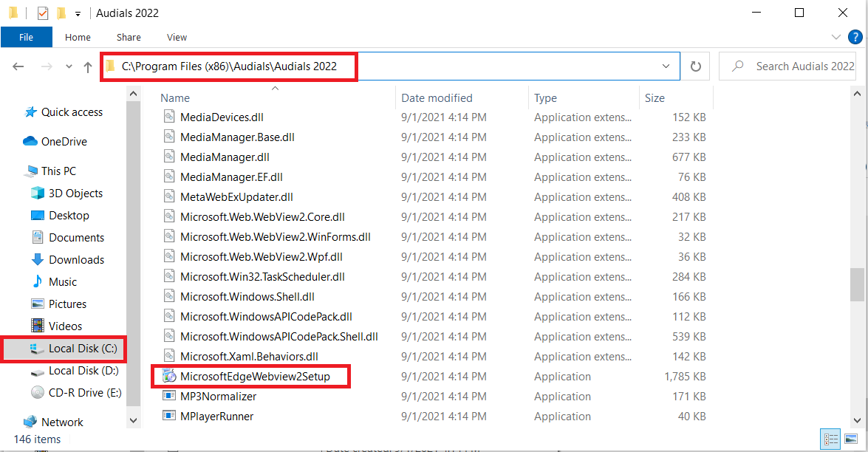Click the Forward navigation arrow
The height and width of the screenshot is (452, 868).
pyautogui.click(x=47, y=66)
